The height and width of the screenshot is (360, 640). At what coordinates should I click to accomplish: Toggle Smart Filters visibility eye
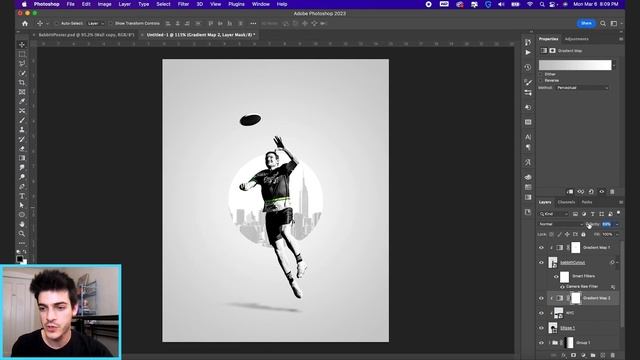point(556,277)
